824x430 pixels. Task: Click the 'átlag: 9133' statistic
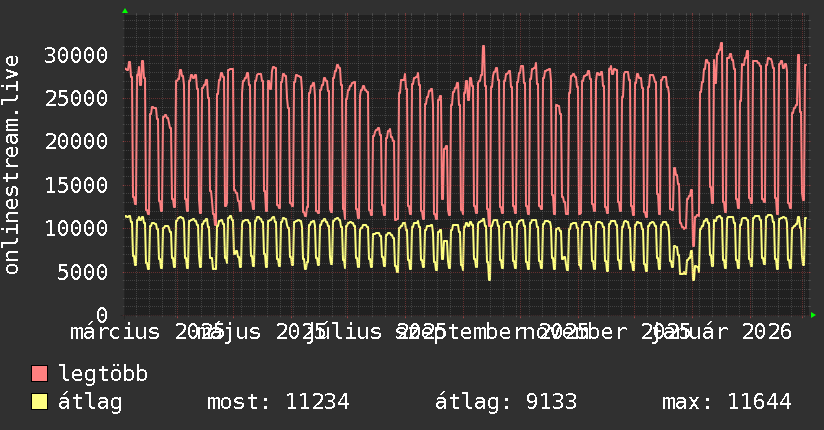(x=506, y=403)
